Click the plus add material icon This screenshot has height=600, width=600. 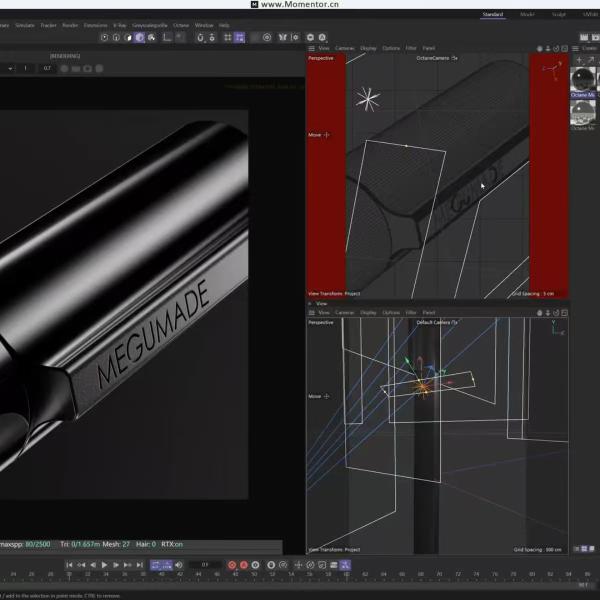click(x=579, y=60)
